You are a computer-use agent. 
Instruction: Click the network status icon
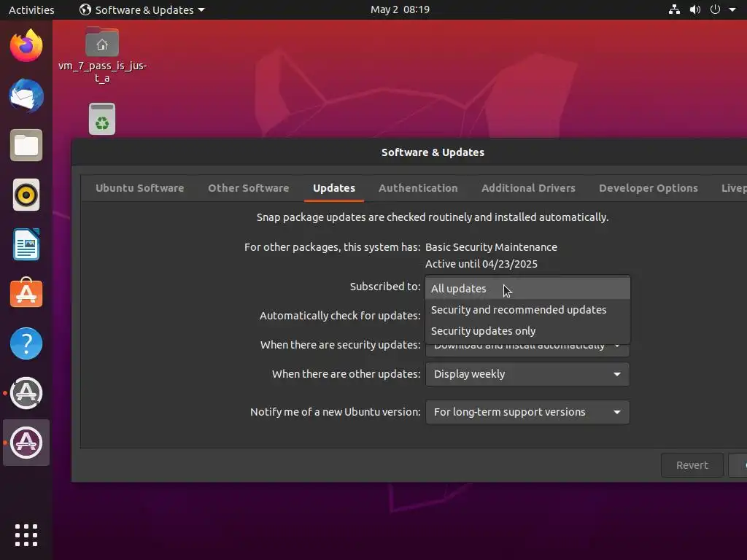(x=674, y=9)
